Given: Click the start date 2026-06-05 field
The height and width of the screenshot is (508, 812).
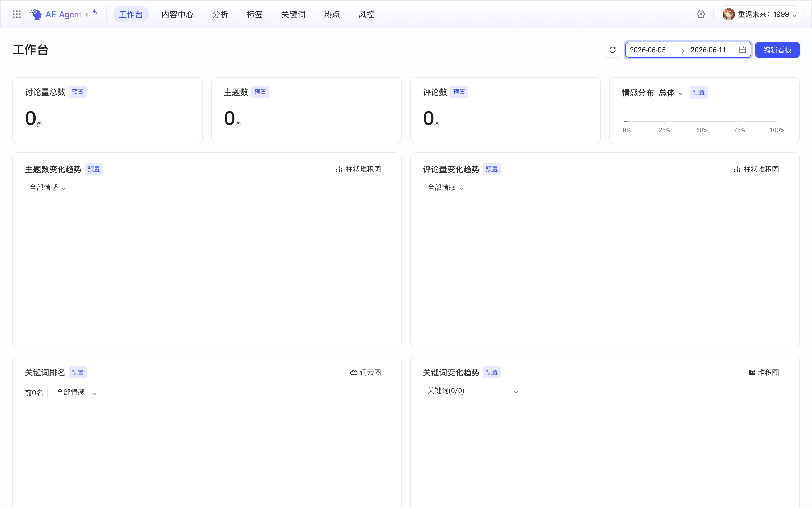Looking at the screenshot, I should 652,50.
